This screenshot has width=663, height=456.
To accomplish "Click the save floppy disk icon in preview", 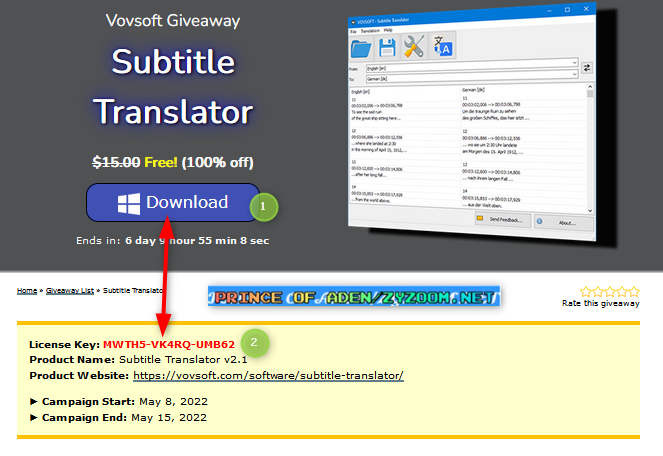I will [x=387, y=47].
